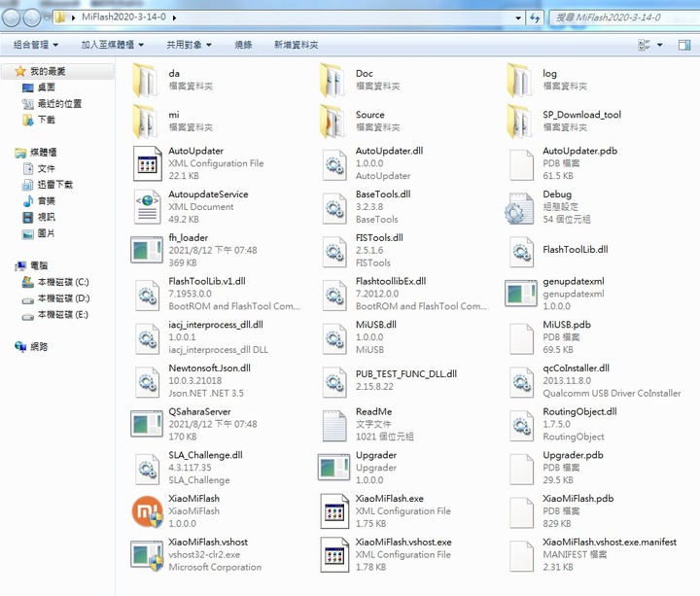Select the fh_loader executable icon
700x596 pixels.
[147, 250]
